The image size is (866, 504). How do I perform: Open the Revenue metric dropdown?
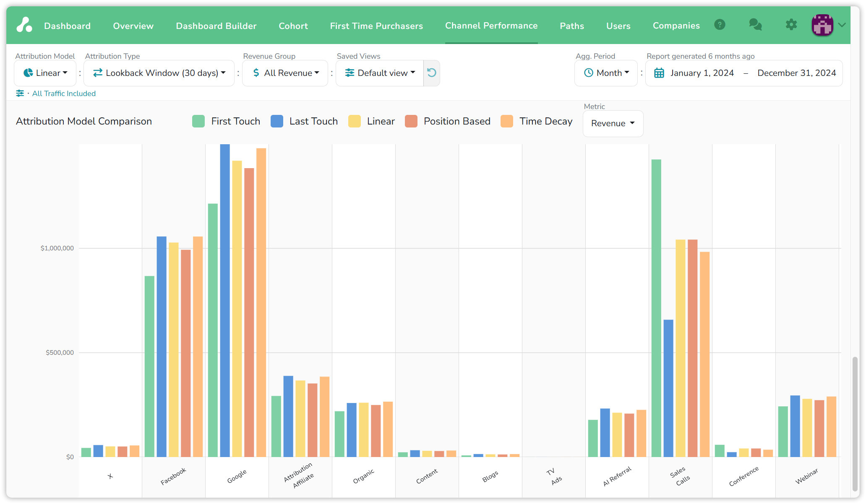[x=613, y=123]
